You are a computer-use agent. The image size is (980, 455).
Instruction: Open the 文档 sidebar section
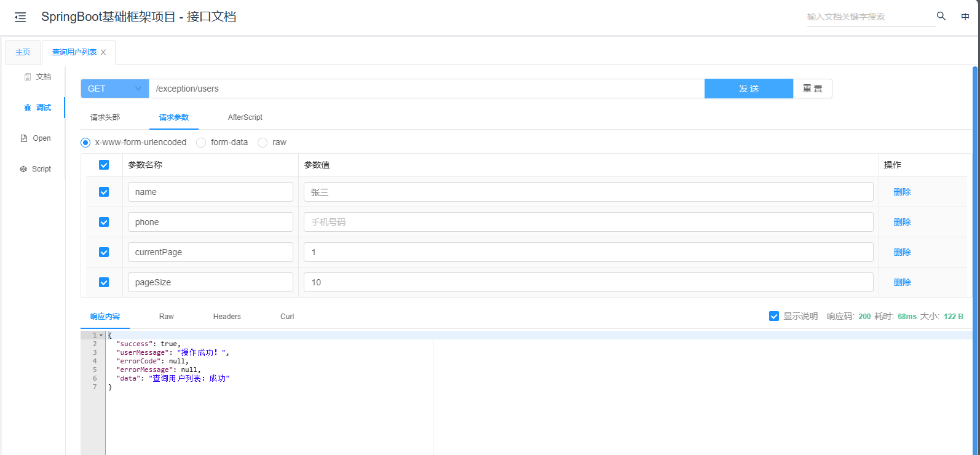pyautogui.click(x=38, y=77)
